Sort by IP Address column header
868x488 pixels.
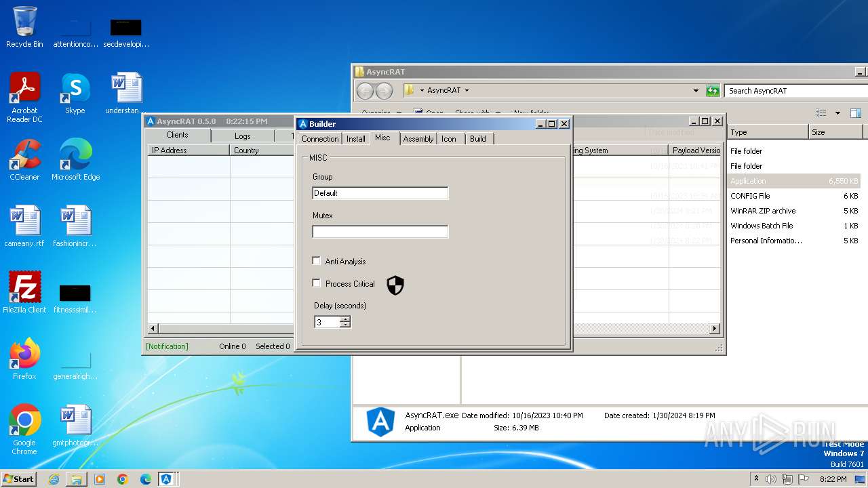click(x=189, y=150)
